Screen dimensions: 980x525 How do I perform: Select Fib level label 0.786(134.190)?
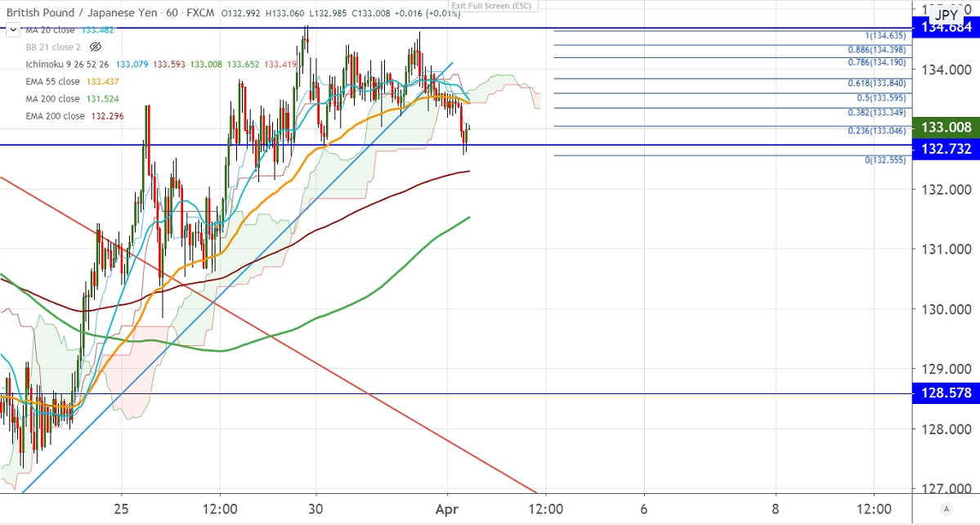point(877,62)
